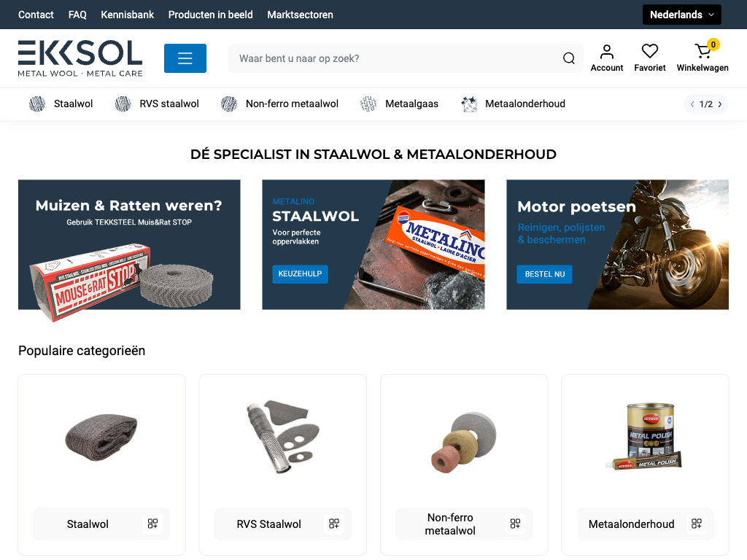
Task: Open the hamburger menu button
Action: [185, 58]
